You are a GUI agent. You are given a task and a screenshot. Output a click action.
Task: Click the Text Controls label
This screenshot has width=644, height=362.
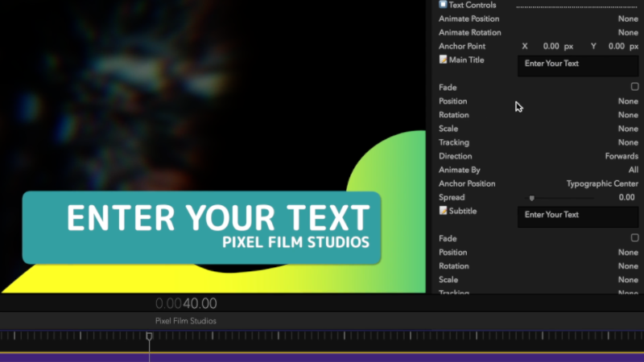[x=473, y=5]
